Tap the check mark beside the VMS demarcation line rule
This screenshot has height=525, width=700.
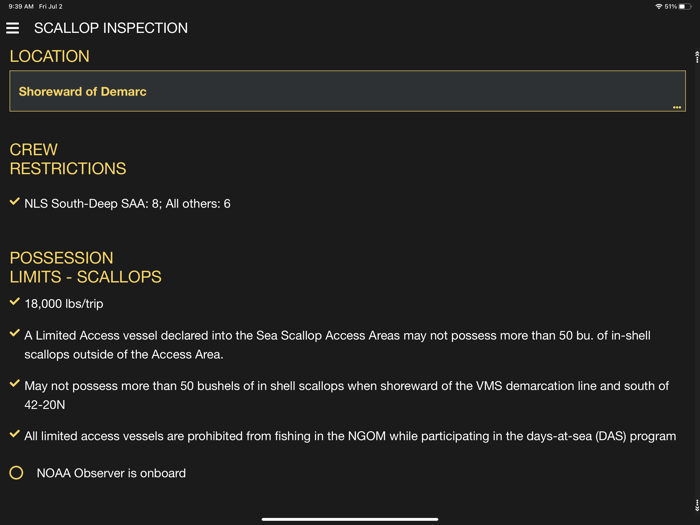click(x=15, y=384)
